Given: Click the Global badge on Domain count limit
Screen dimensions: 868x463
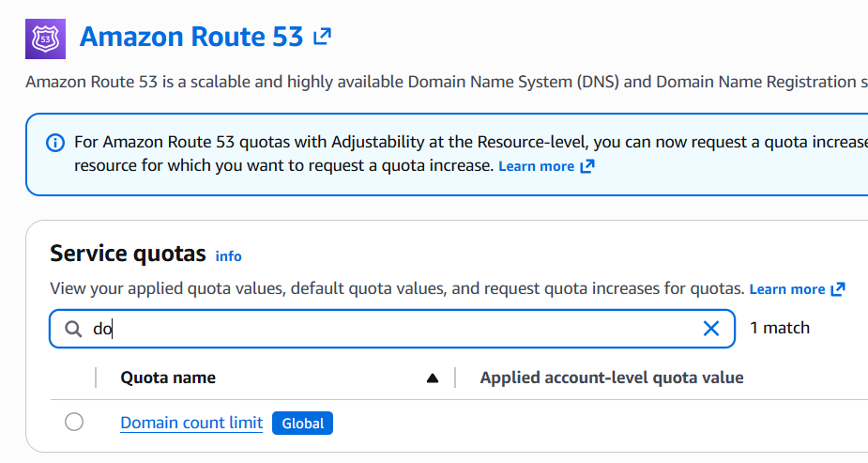Looking at the screenshot, I should (x=302, y=424).
